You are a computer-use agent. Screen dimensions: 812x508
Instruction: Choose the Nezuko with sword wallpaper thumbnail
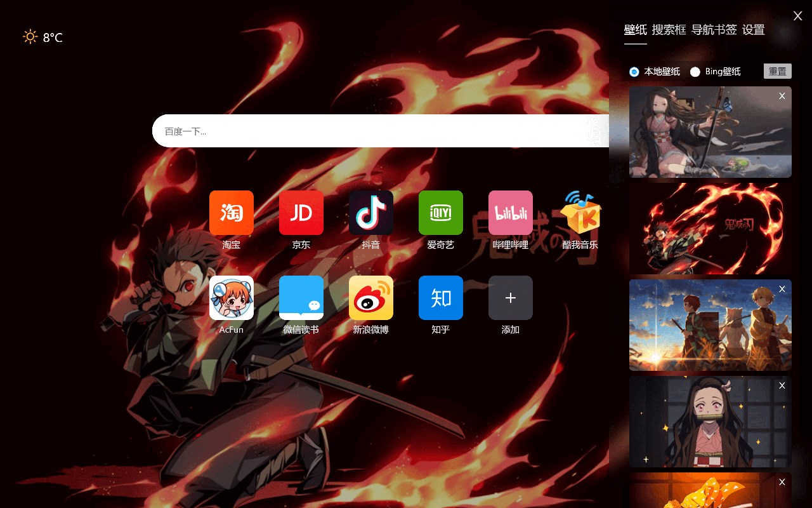710,132
